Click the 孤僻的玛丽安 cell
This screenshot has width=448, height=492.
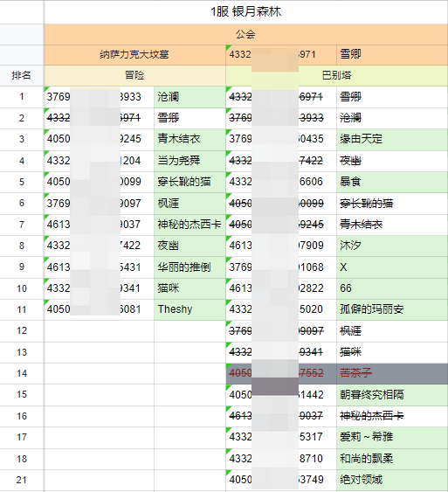pos(392,309)
